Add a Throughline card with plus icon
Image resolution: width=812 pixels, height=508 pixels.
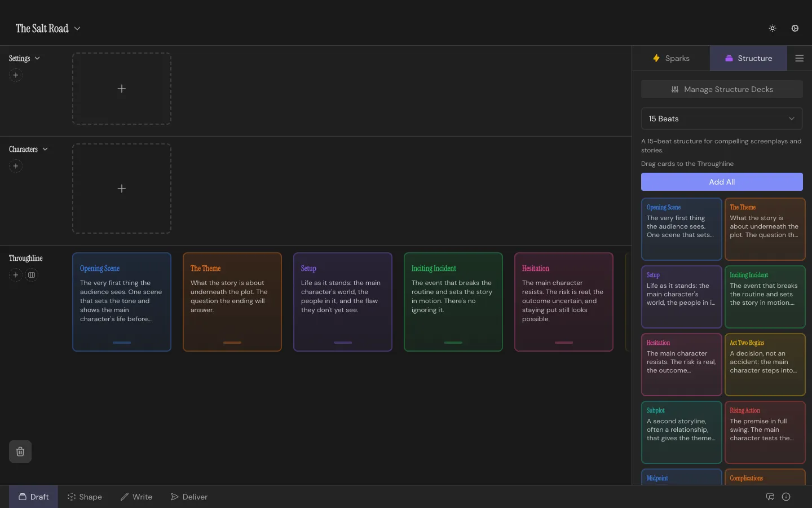16,275
